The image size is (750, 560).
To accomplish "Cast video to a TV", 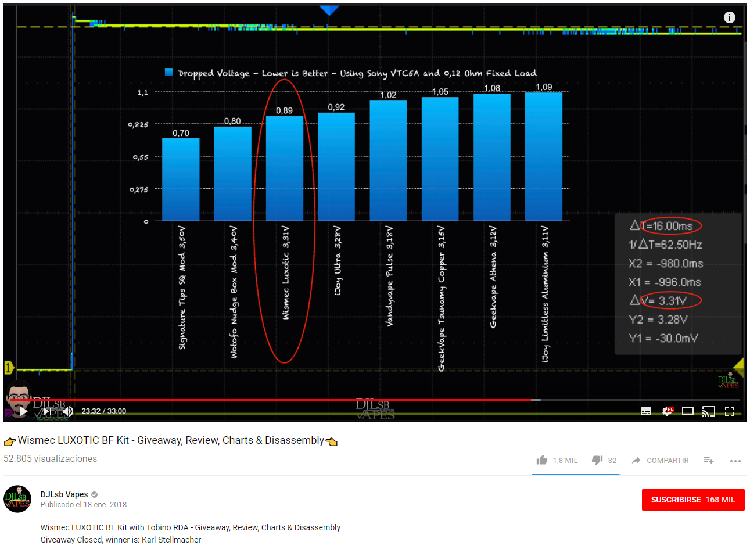I will click(x=709, y=411).
